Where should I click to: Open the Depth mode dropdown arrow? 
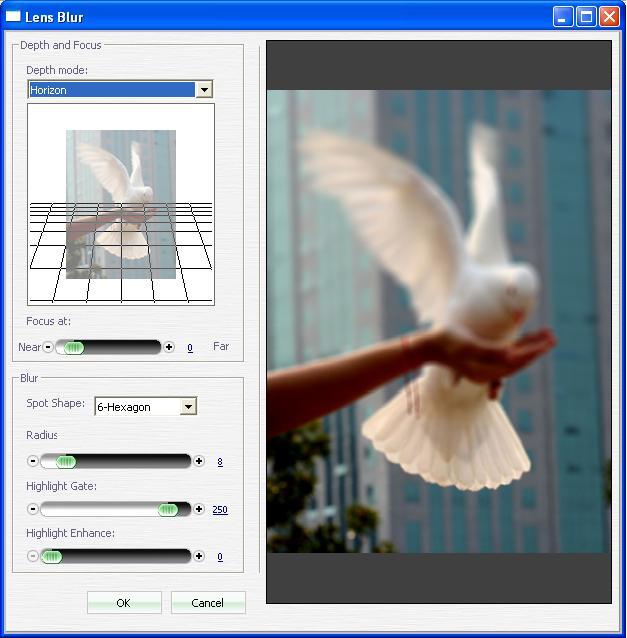point(204,90)
